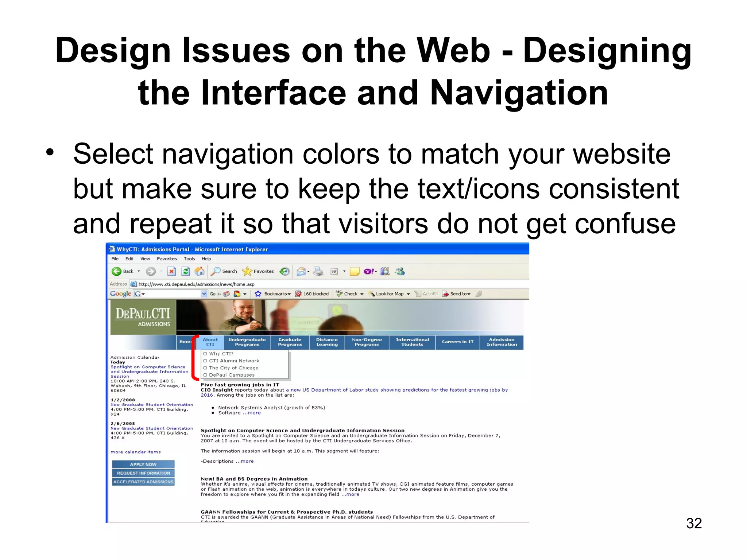Viewport: 747px width, 560px height.
Task: Expand the Google search box history dropdown
Action: coord(204,294)
